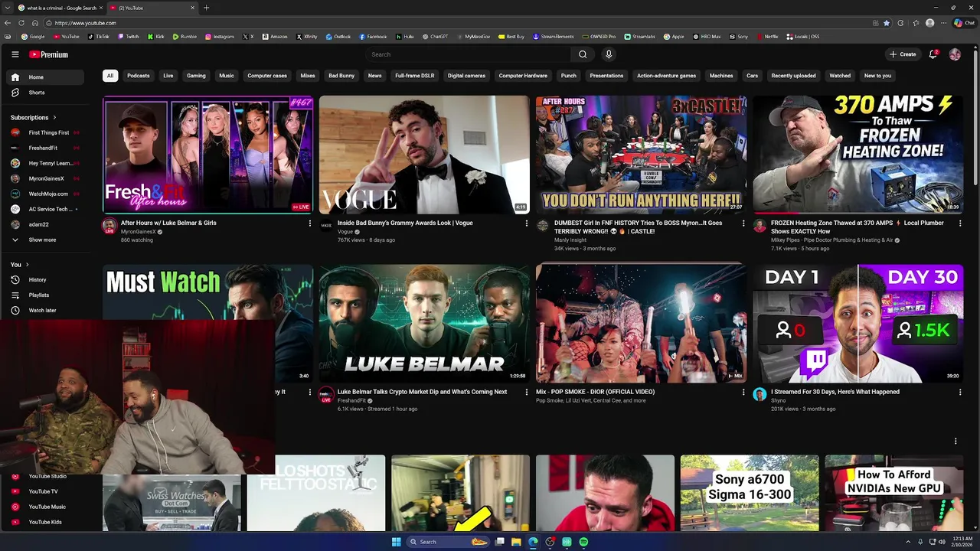Image resolution: width=980 pixels, height=551 pixels.
Task: Go to Home in the sidebar
Action: tap(46, 77)
